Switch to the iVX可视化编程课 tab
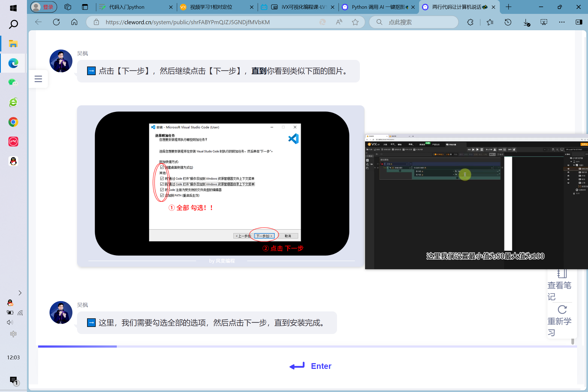The height and width of the screenshot is (392, 588). tap(298, 7)
